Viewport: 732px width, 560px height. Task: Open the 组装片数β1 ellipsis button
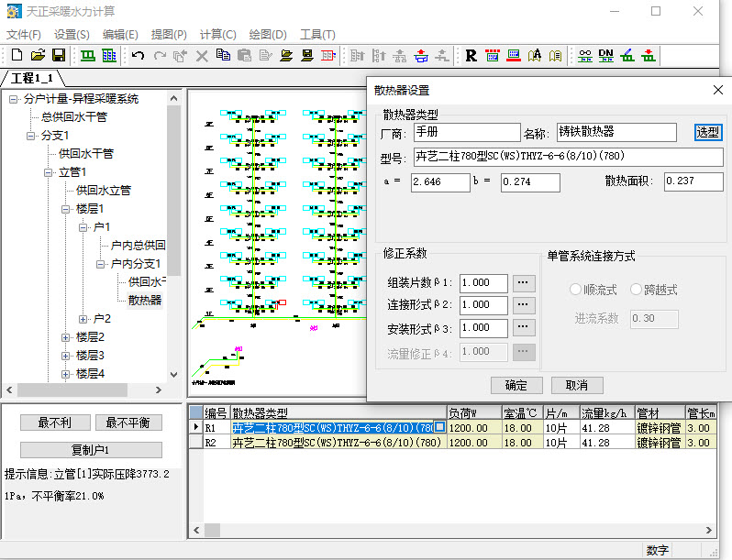[x=524, y=283]
